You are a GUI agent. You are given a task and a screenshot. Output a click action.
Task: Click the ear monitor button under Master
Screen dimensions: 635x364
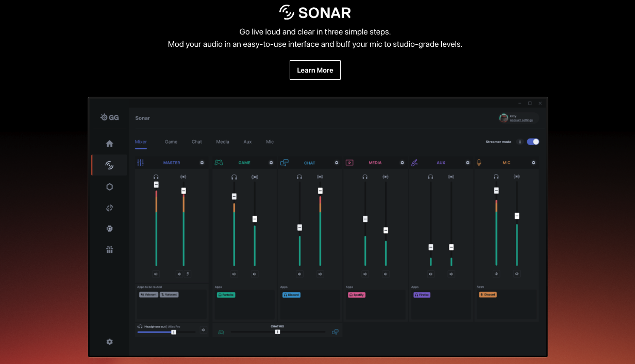[x=188, y=274]
